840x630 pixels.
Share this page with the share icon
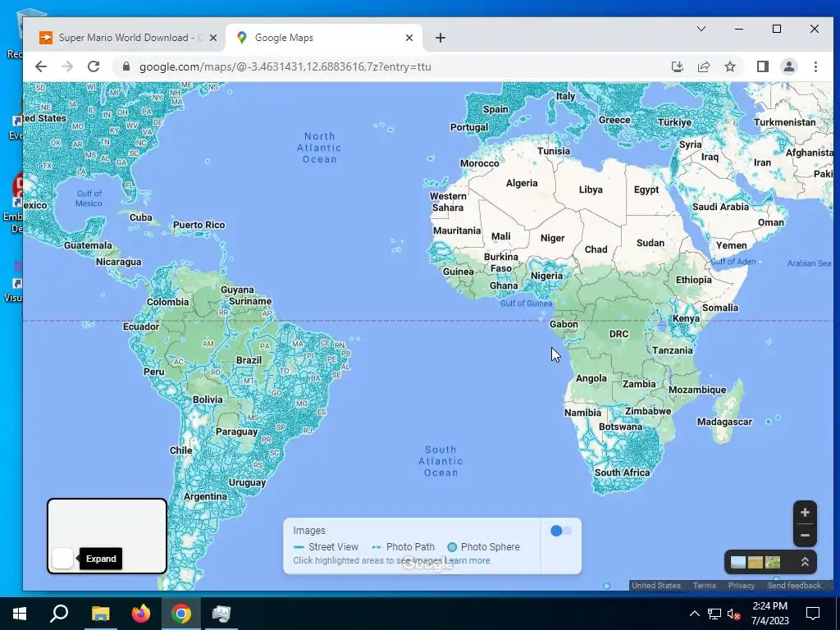coord(703,66)
